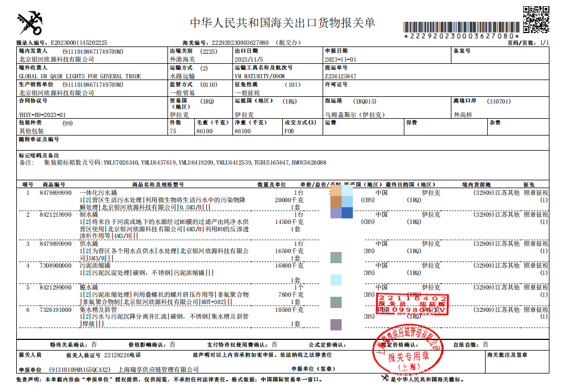The image size is (564, 392).
Task: Click the dark blue block in item row 2
Action: [x=347, y=213]
